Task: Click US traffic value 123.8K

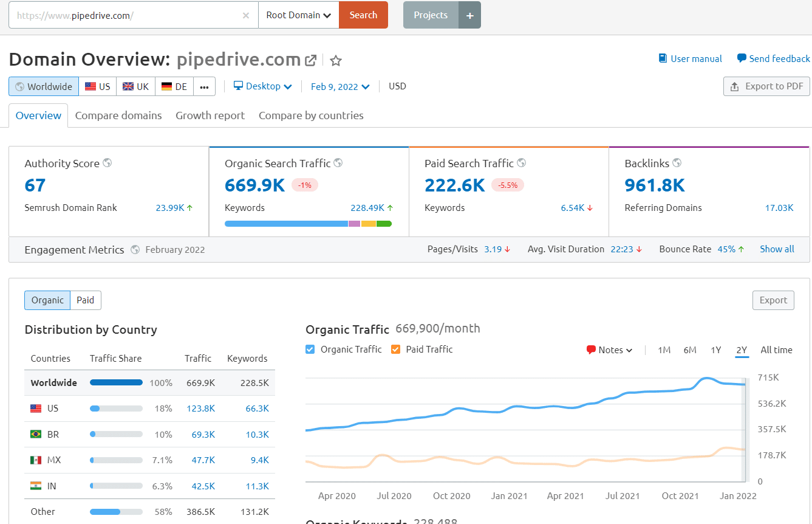Action: pos(201,409)
